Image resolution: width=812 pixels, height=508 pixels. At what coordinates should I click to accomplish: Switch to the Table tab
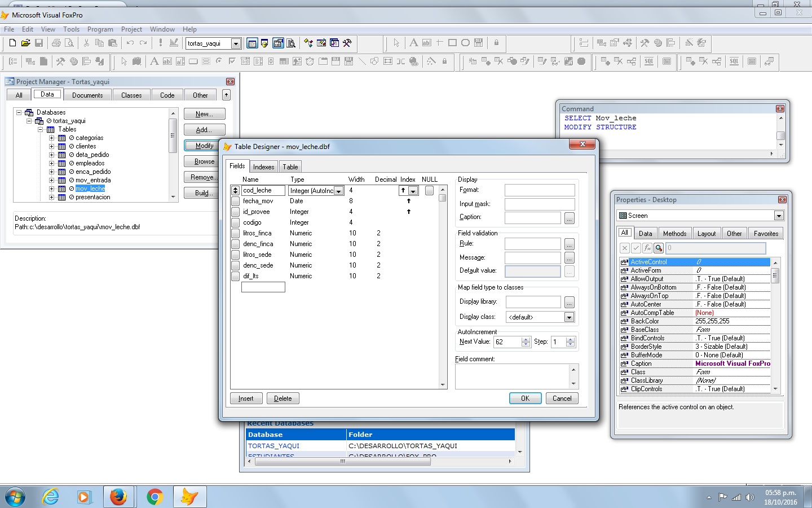(290, 167)
